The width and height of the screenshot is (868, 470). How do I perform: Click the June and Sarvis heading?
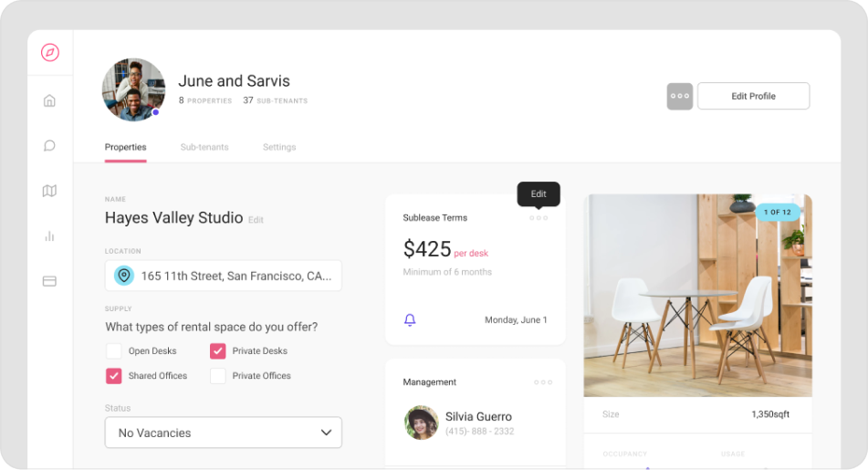235,81
